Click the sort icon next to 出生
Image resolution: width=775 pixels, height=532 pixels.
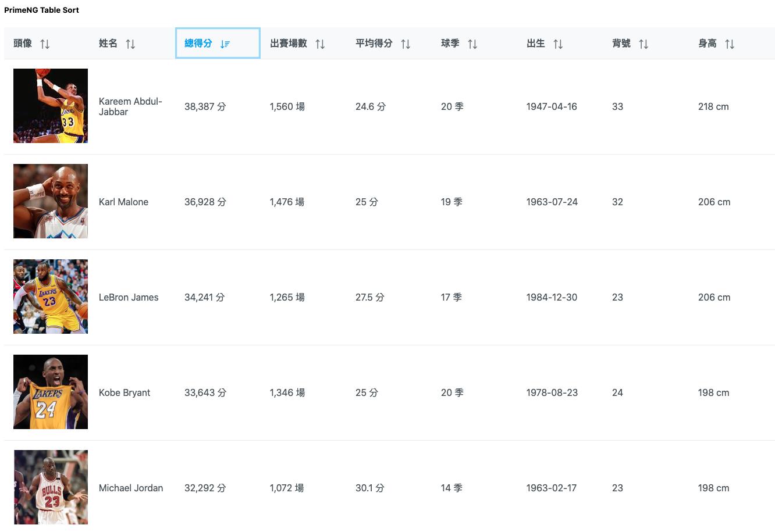pos(558,44)
